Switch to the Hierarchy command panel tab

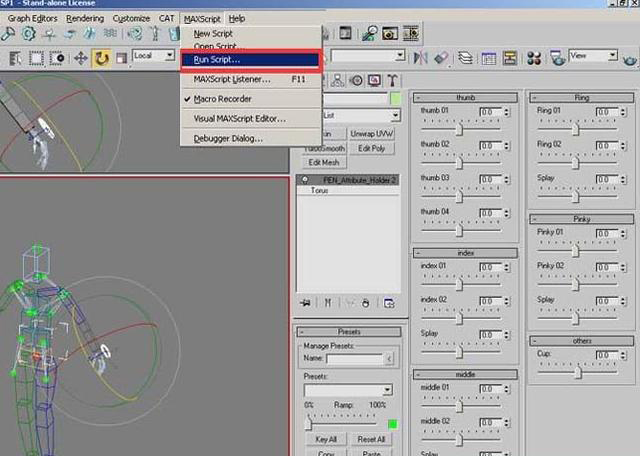click(338, 80)
